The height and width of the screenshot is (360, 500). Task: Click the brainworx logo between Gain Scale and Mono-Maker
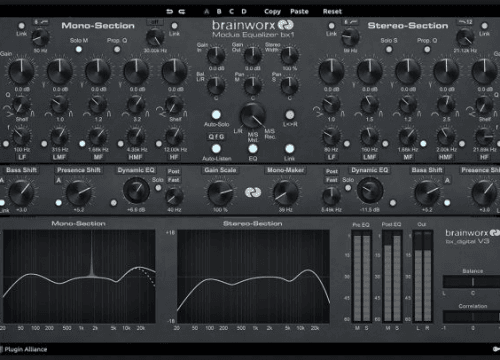pyautogui.click(x=253, y=192)
